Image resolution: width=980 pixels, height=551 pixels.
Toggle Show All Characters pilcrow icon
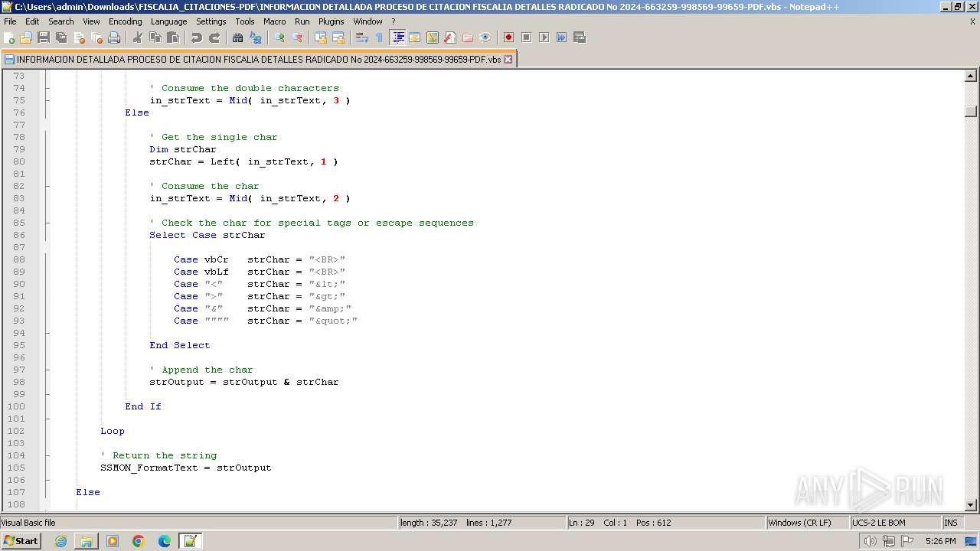[380, 37]
